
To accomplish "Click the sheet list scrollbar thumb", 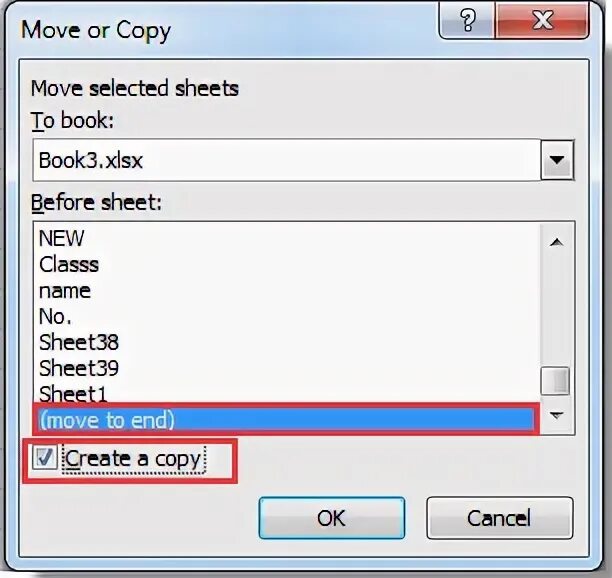I will point(556,380).
